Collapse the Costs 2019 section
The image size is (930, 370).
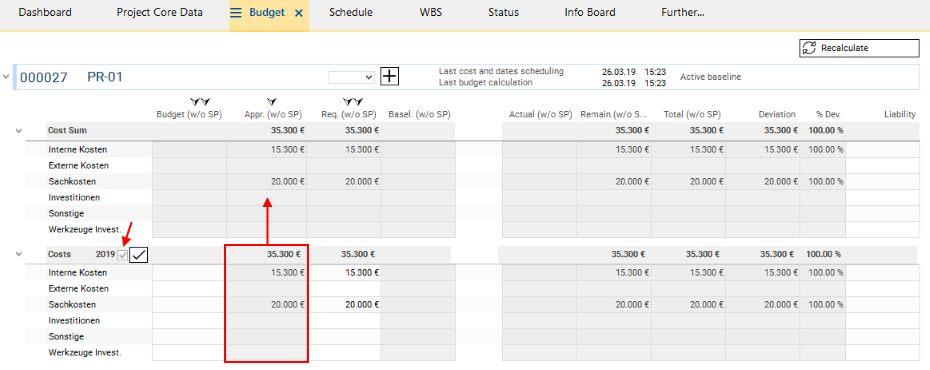[x=18, y=254]
